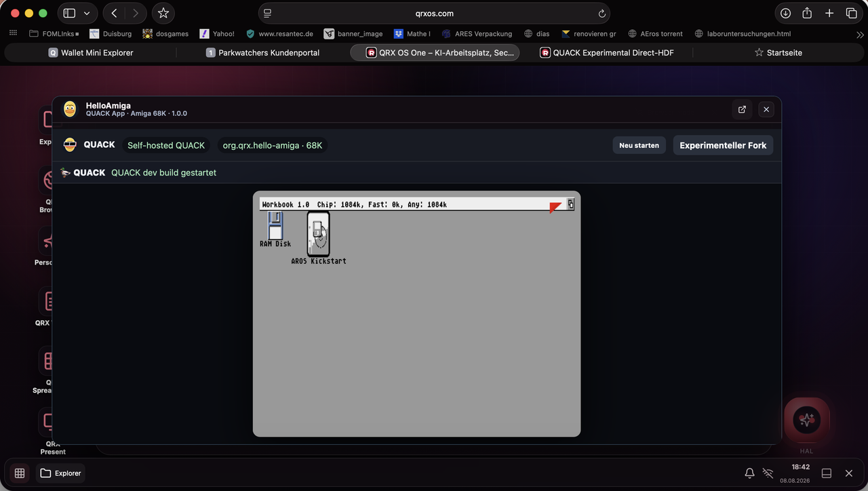Screen dimensions: 868x491
Task: Open the renovieren gr bookmark
Action: [x=589, y=34]
